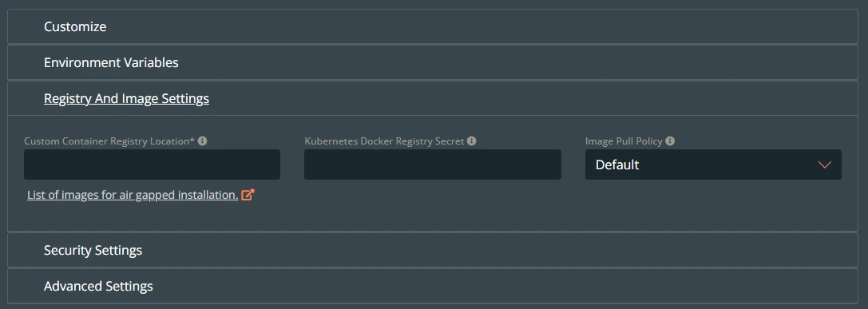Click the Kubernetes Docker Registry Secret label
868x309 pixels.
[384, 141]
